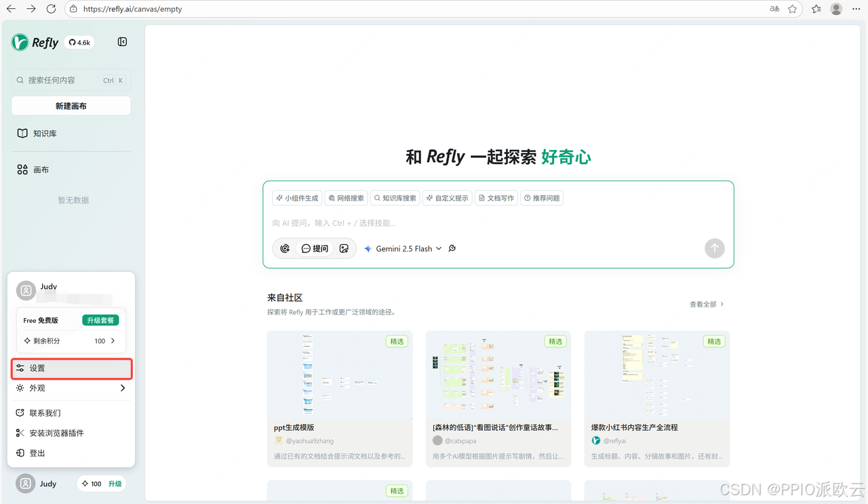Select 联系我们 menu item
Screen dimensions: 868x504
pos(71,412)
